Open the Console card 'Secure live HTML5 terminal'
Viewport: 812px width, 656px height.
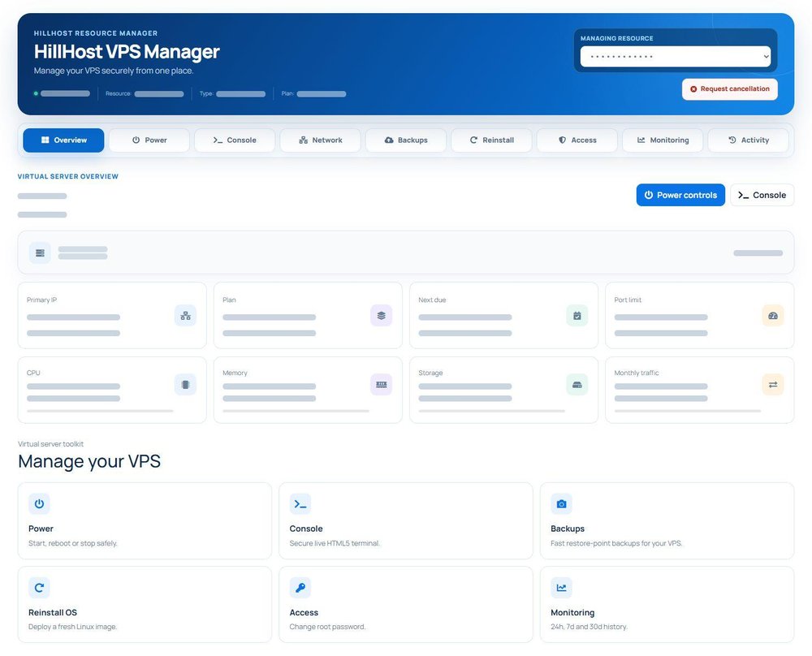335,543
